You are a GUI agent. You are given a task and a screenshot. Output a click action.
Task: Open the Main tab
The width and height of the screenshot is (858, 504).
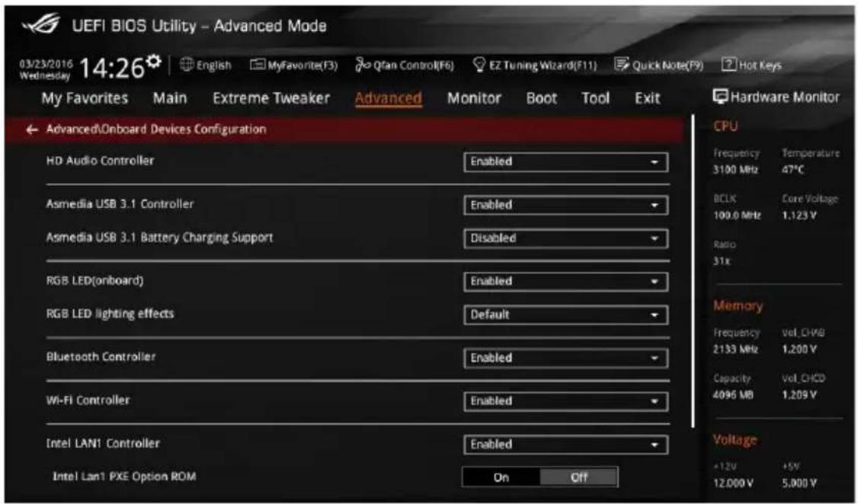[x=170, y=98]
